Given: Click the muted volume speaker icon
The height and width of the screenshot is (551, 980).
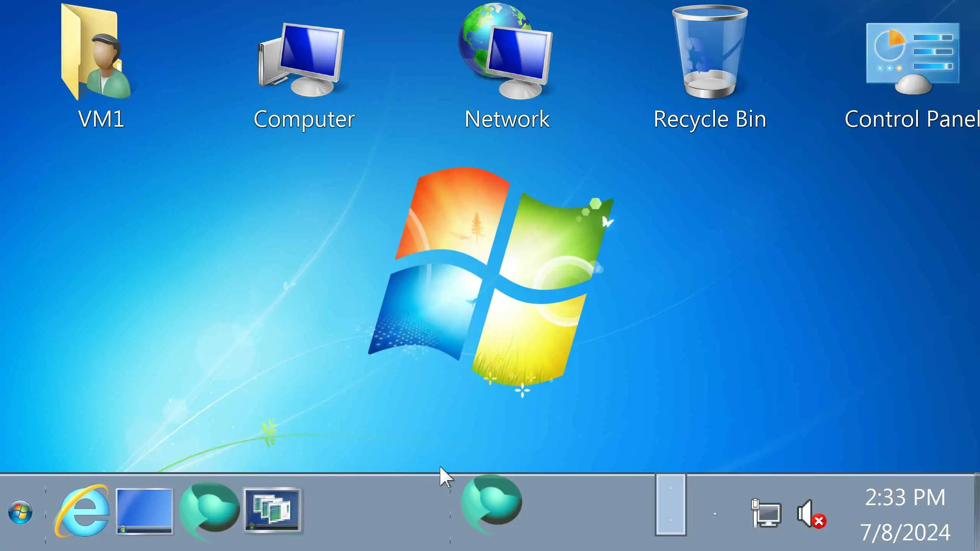Looking at the screenshot, I should [x=811, y=514].
